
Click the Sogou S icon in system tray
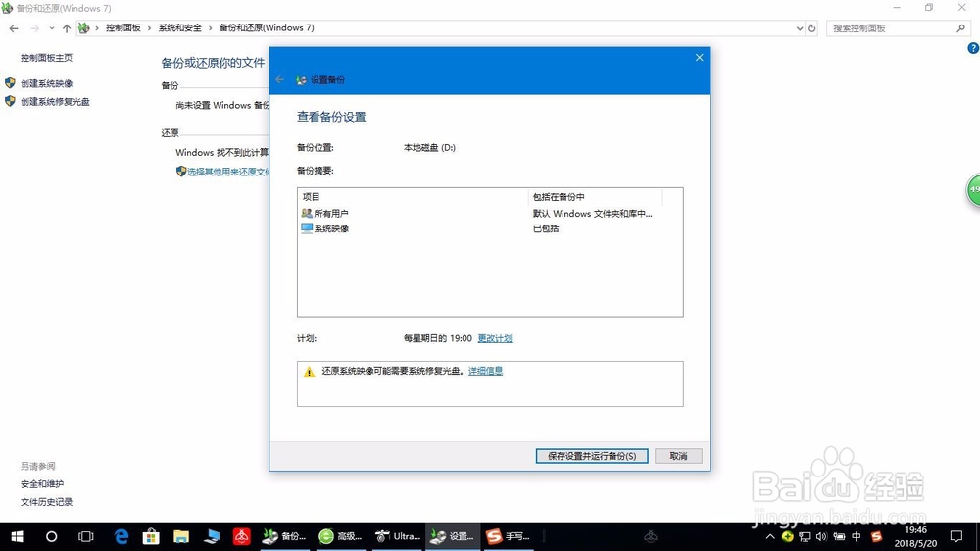(876, 536)
